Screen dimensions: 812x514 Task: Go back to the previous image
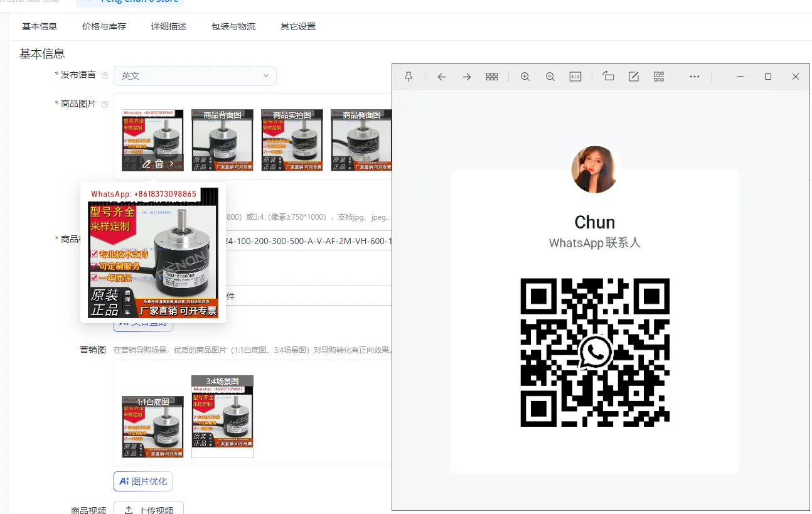[441, 76]
